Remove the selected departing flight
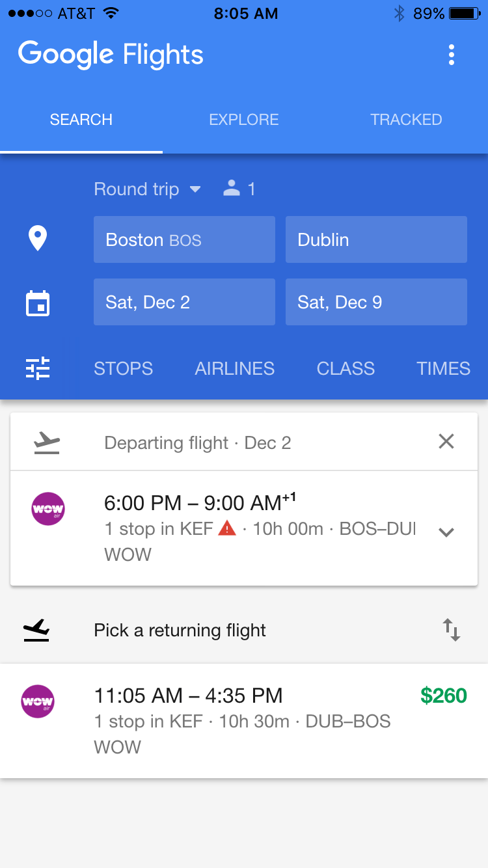This screenshot has height=868, width=488. [x=446, y=442]
